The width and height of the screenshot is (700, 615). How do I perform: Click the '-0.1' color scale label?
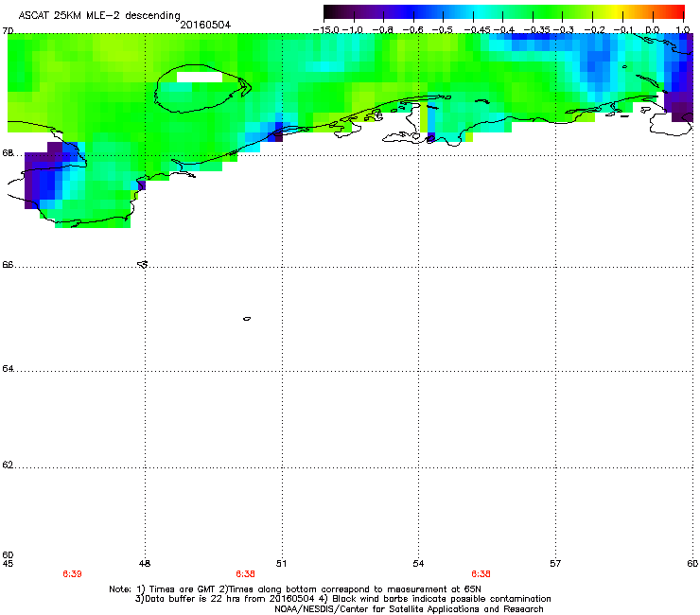pyautogui.click(x=623, y=29)
